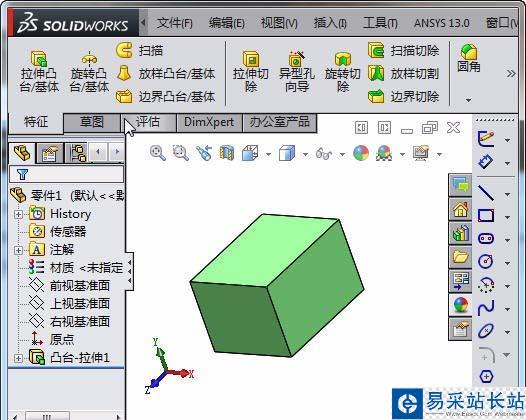
Task: Expand the 注解 annotations node
Action: point(18,250)
